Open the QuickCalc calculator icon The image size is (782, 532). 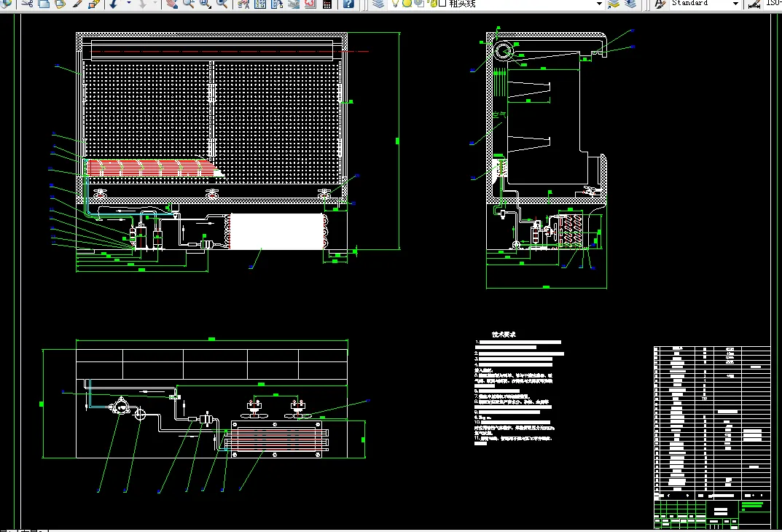(x=327, y=3)
